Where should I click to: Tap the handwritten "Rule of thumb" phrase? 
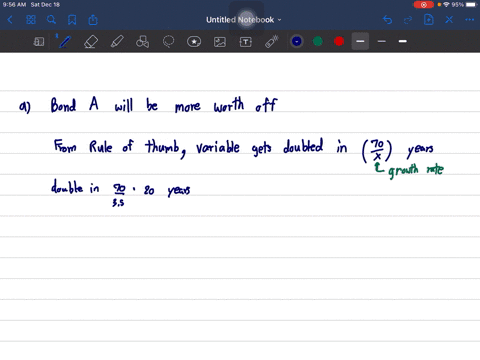(136, 148)
